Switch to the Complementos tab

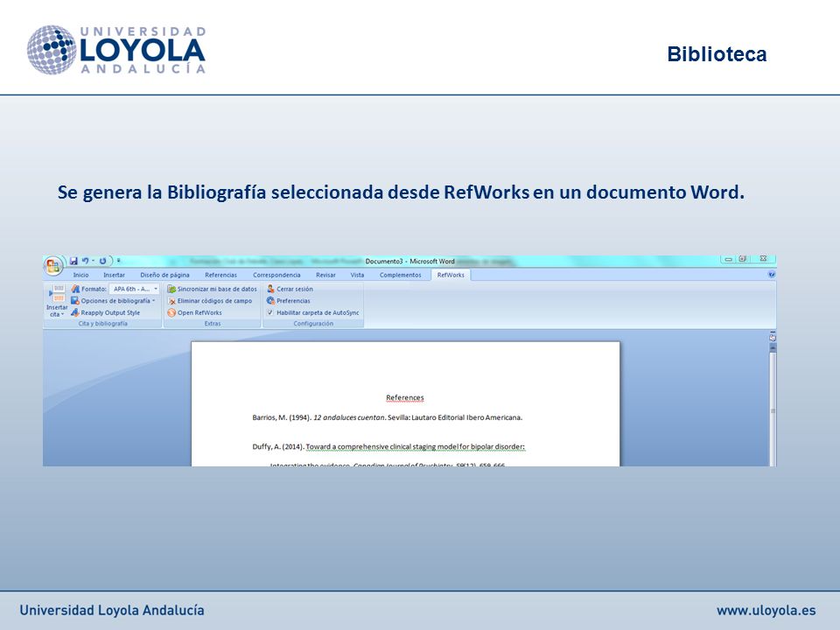tap(400, 275)
